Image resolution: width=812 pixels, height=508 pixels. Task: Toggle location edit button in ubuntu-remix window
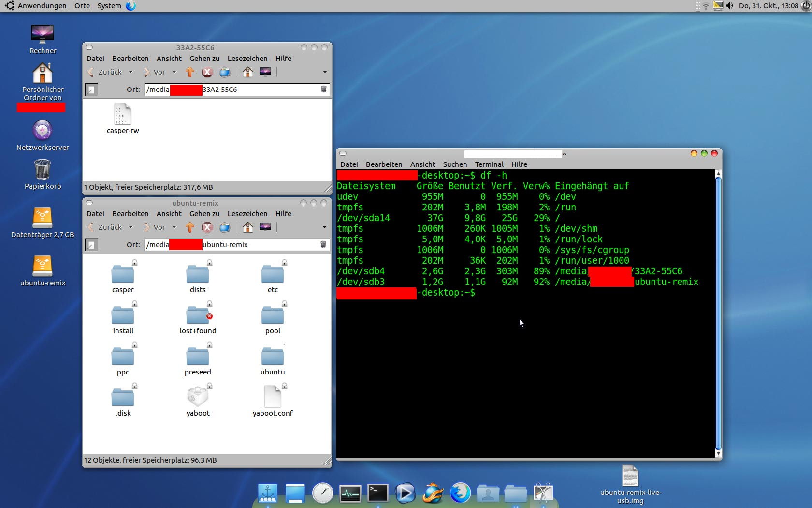tap(91, 245)
